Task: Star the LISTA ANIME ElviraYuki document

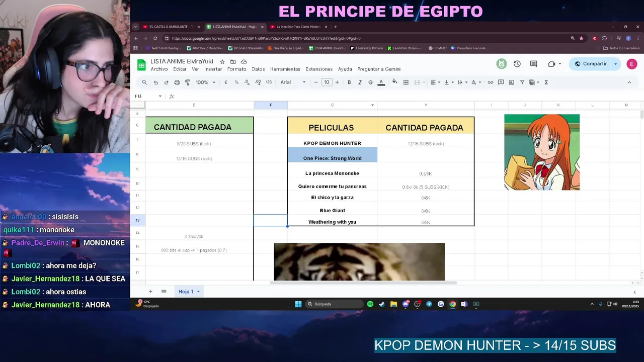Action: point(222,61)
